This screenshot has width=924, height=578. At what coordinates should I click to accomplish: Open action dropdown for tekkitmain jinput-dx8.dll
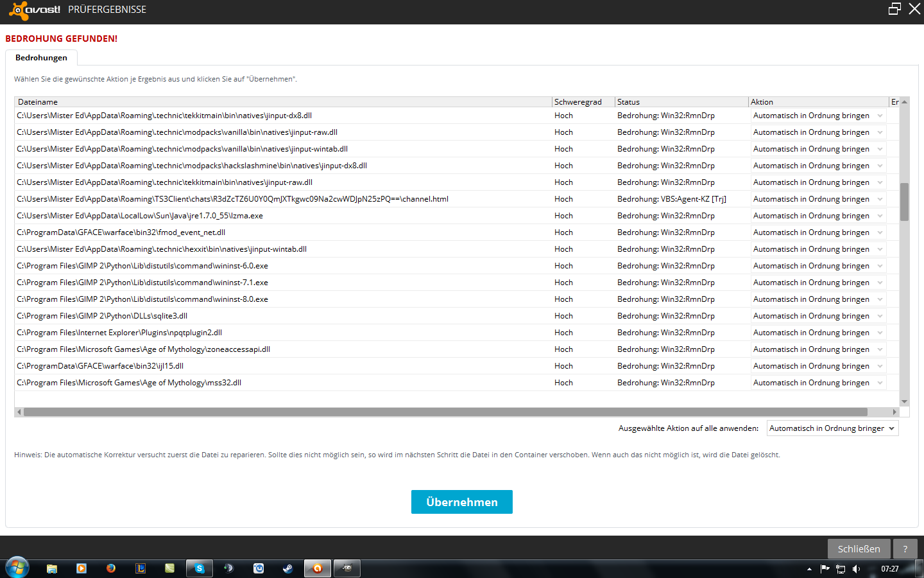tap(818, 116)
